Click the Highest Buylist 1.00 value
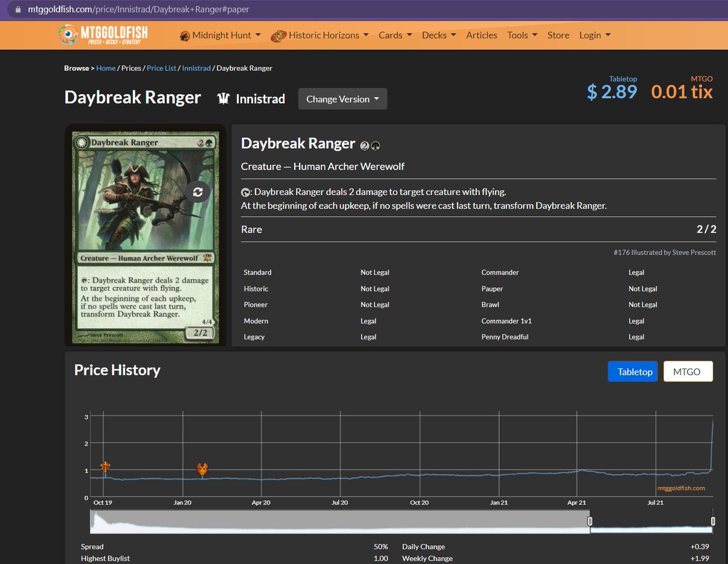728x564 pixels. coord(381,559)
